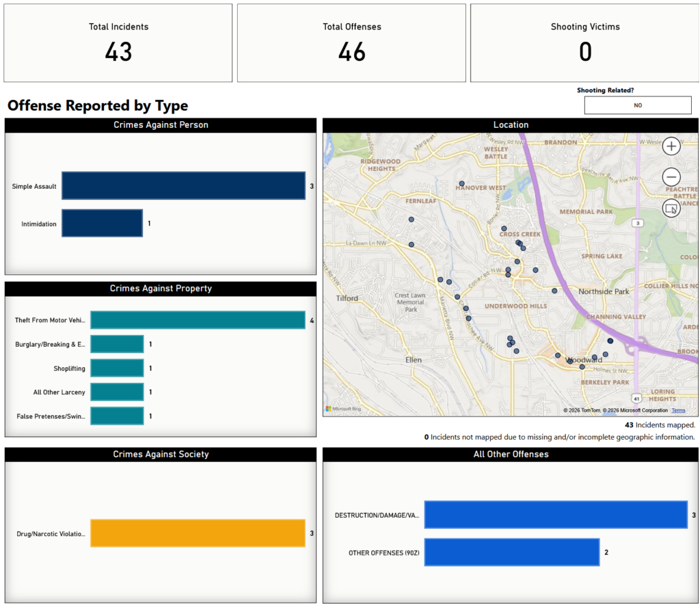Viewport: 700px width, 604px height.
Task: Open the map Terms link
Action: pos(678,410)
